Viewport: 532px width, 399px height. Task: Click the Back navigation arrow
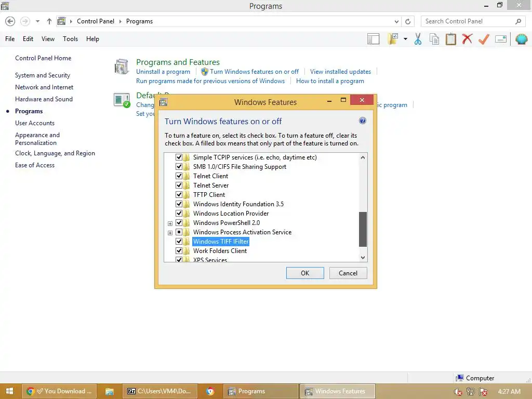[x=10, y=21]
